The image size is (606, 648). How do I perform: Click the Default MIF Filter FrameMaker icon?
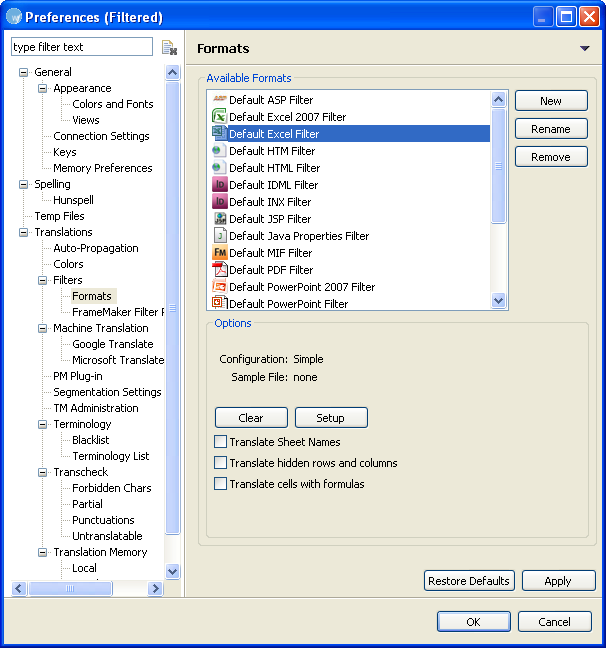click(x=219, y=252)
